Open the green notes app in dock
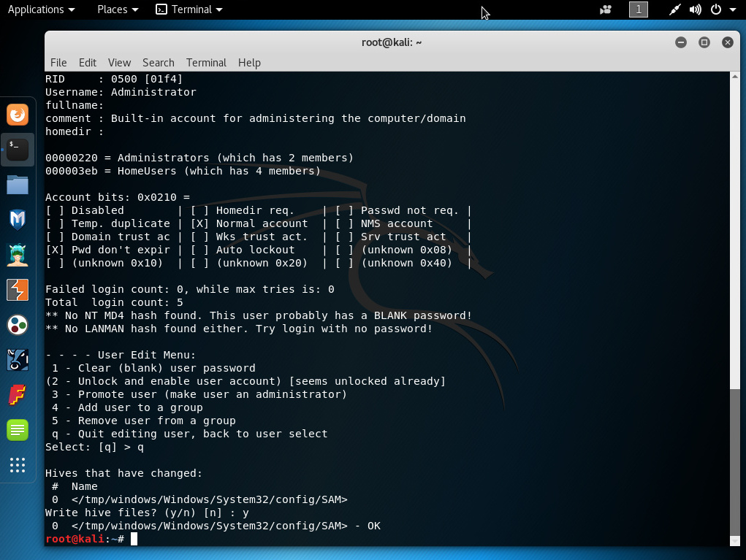 click(x=18, y=430)
